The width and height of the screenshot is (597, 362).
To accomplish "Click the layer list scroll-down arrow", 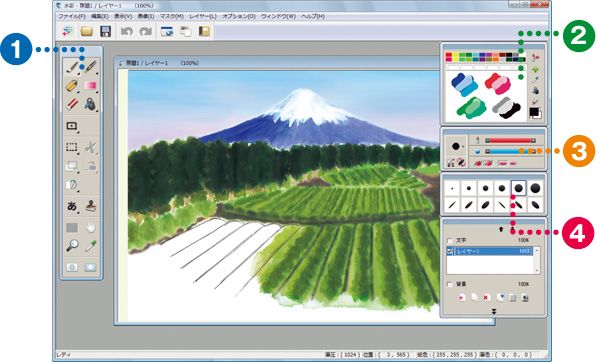I will 537,271.
